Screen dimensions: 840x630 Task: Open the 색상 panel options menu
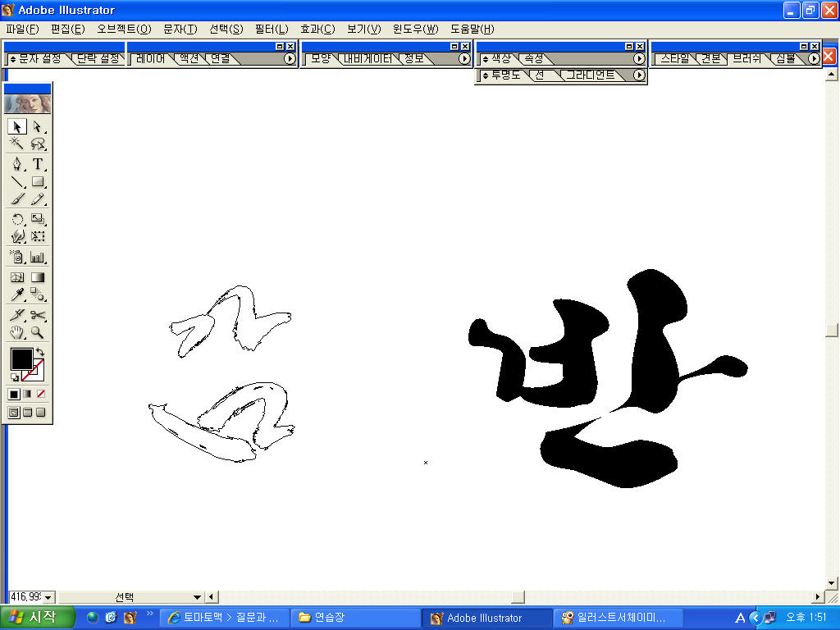point(639,59)
